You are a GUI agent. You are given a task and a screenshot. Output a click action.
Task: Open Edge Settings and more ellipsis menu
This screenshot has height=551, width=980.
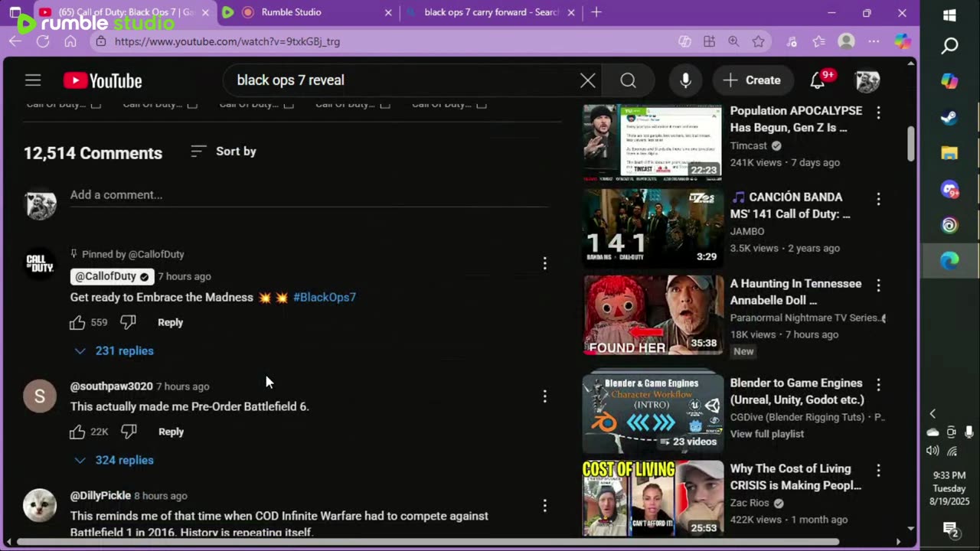tap(874, 41)
